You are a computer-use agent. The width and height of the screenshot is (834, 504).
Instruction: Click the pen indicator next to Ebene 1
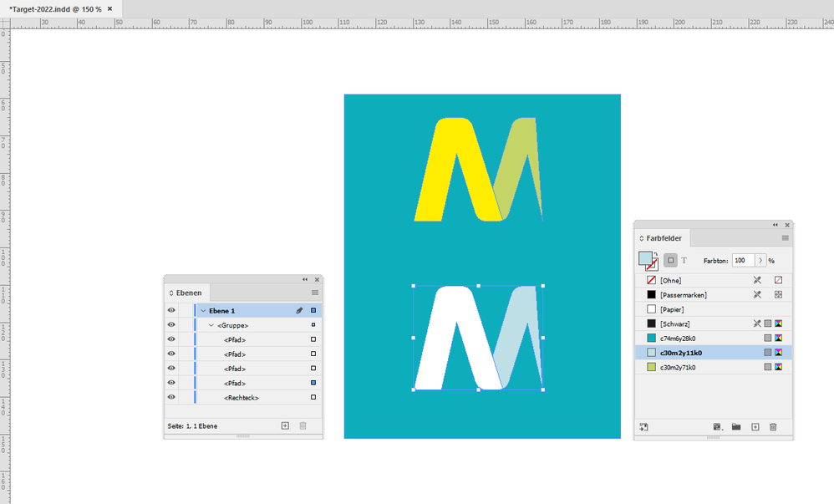coord(300,310)
